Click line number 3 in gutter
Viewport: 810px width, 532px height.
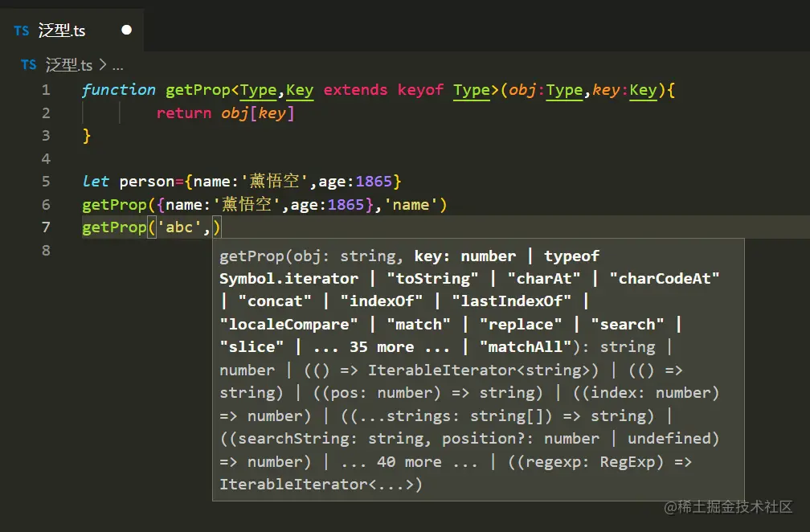click(46, 136)
